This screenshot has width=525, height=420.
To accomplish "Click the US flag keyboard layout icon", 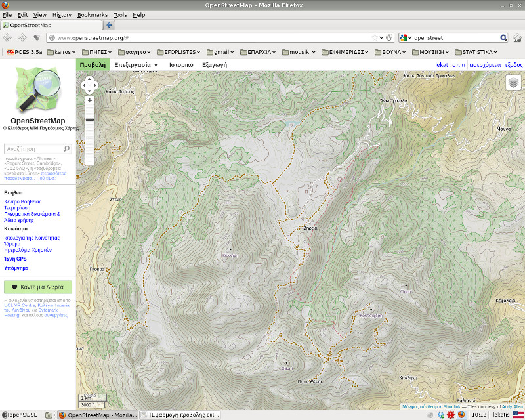I will coord(518,415).
